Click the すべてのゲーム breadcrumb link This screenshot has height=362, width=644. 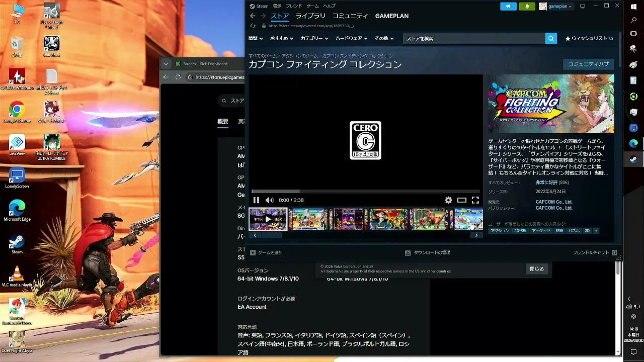(263, 56)
